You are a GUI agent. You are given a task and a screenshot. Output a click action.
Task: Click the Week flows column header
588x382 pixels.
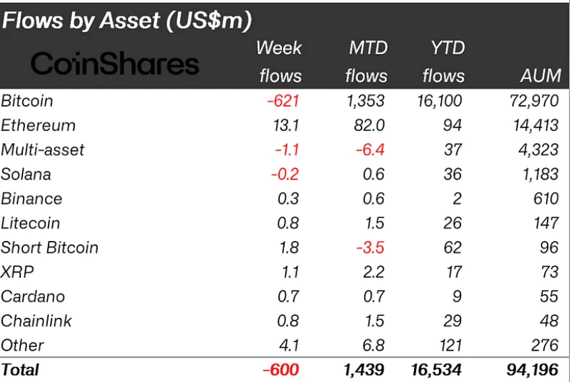click(280, 62)
